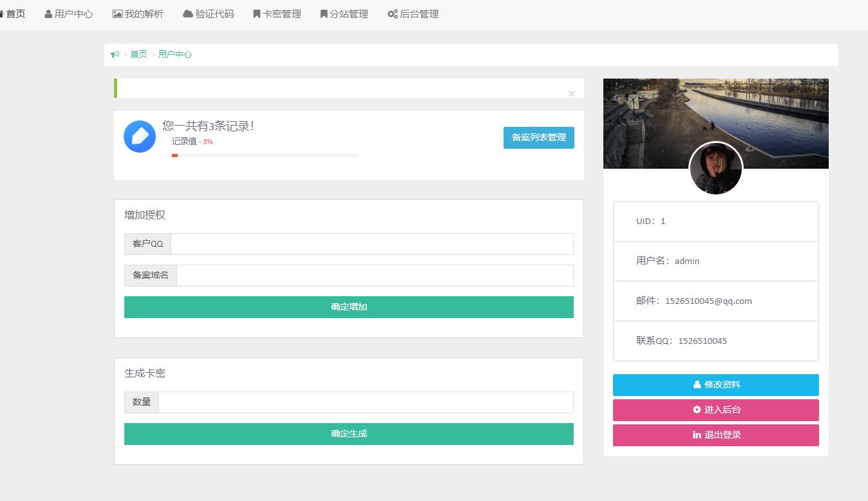The image size is (868, 501).
Task: Open 卡密管理 navigation item
Action: 277,14
